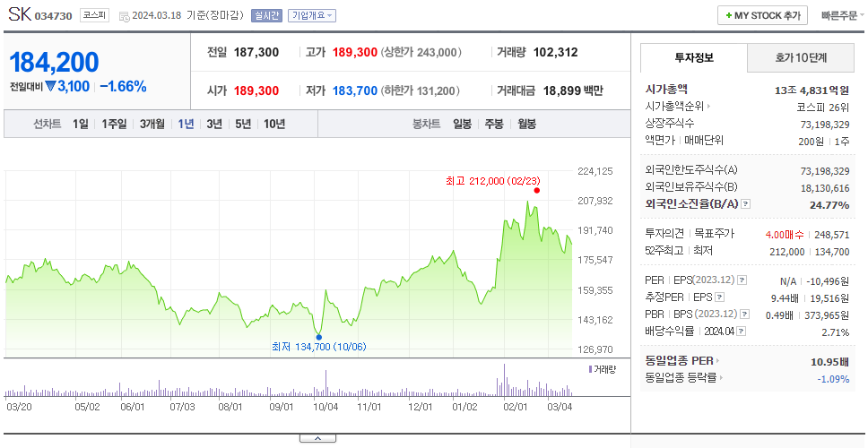Show the 주봉 candlestick chart

pos(494,124)
